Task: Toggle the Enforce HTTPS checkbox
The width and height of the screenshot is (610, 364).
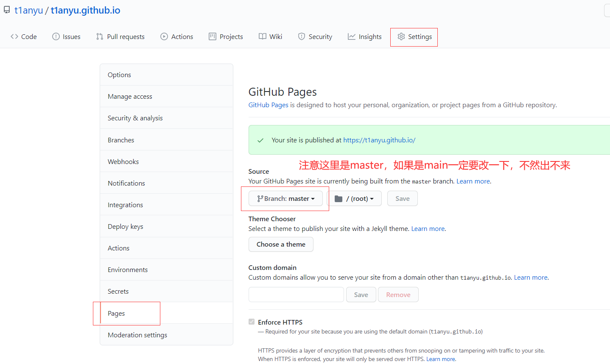Action: click(x=252, y=322)
